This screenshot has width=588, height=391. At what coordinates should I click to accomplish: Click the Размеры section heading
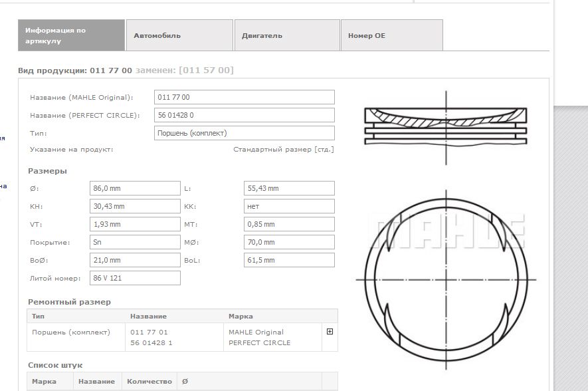(x=47, y=171)
